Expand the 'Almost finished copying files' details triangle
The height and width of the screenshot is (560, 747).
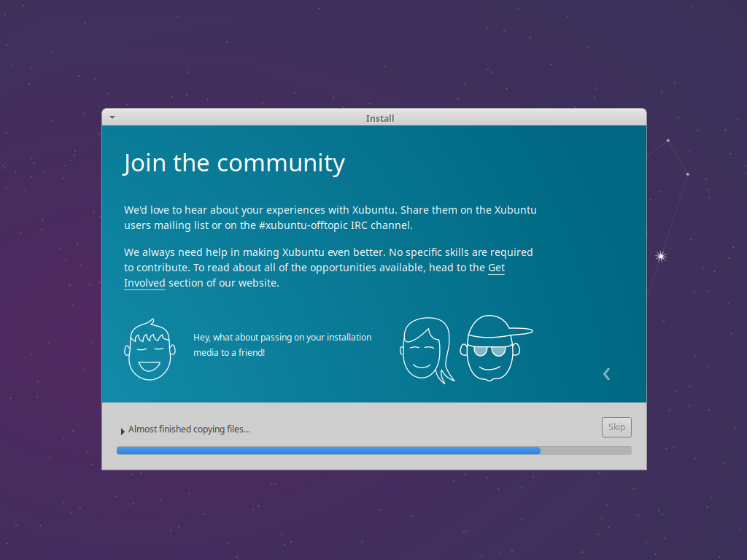tap(122, 430)
